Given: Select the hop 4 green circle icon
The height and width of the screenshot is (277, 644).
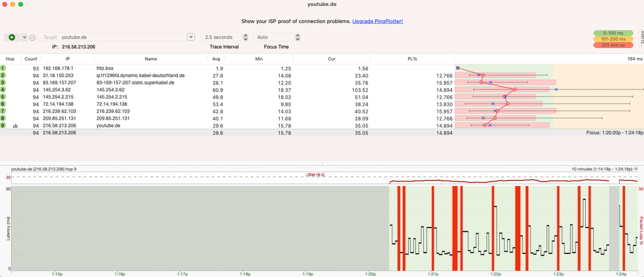Looking at the screenshot, I should tap(3, 90).
